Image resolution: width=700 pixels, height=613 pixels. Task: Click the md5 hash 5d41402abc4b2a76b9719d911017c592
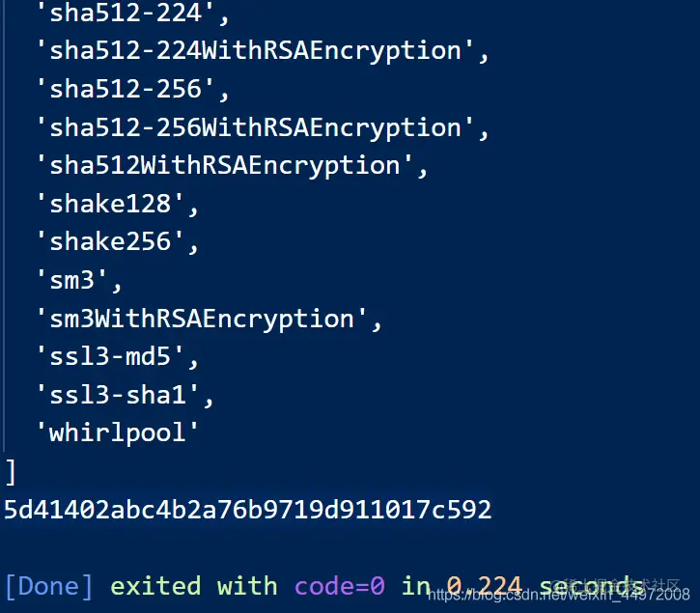248,510
